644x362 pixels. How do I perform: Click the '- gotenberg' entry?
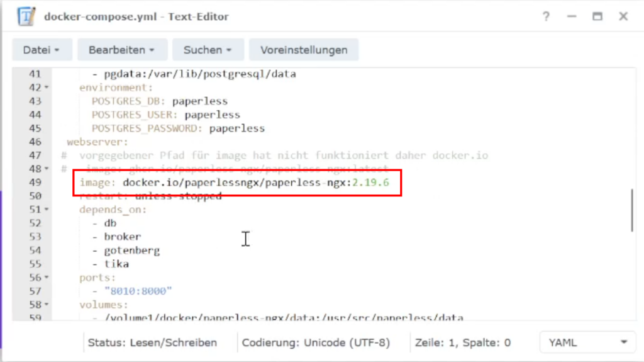click(x=126, y=250)
